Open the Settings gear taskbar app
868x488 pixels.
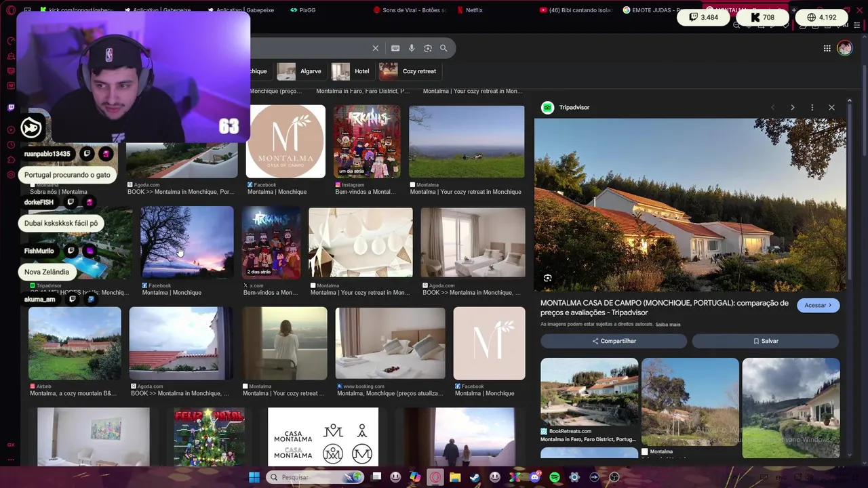pos(574,477)
